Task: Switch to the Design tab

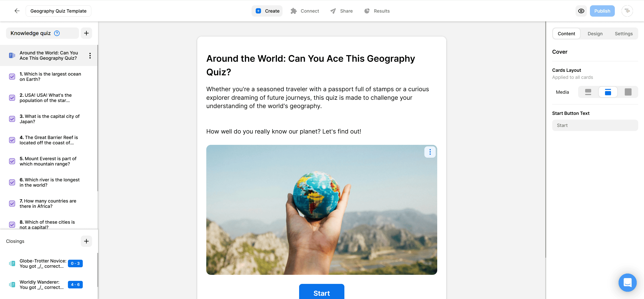Action: [595, 34]
